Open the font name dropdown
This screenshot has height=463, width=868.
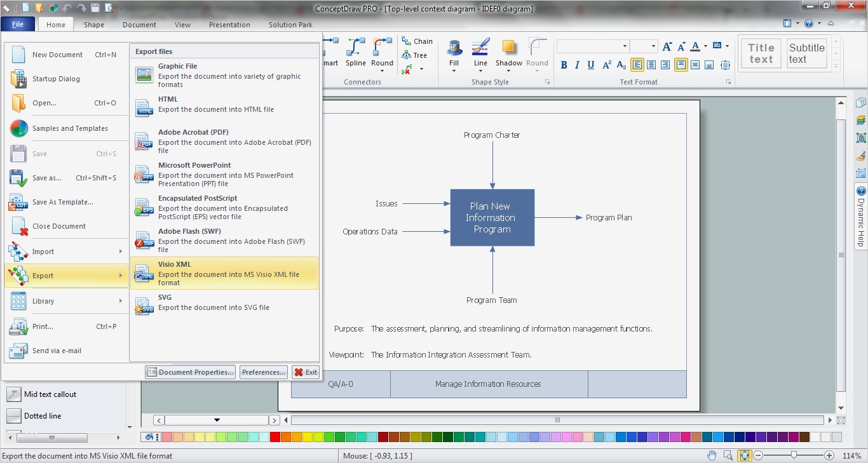pos(625,46)
